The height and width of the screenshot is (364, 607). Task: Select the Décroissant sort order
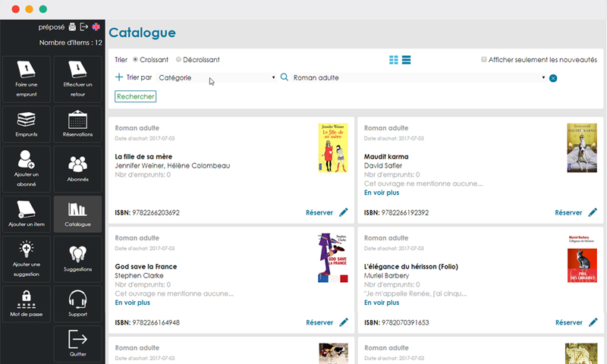click(178, 60)
